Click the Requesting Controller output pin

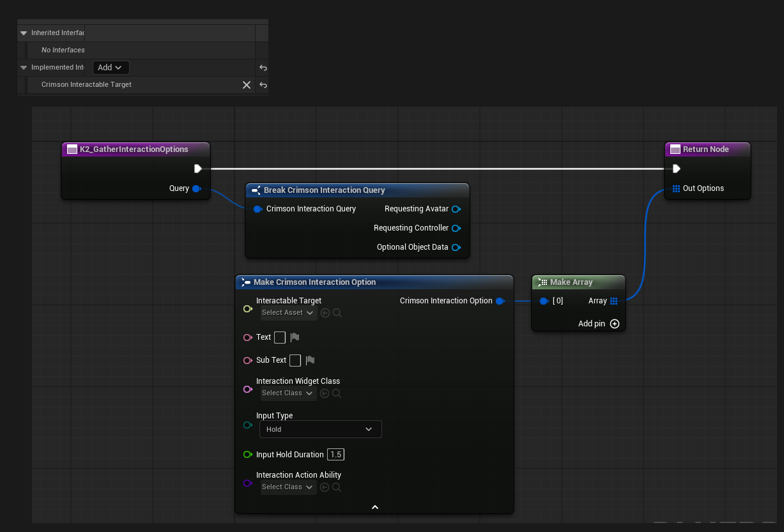[456, 228]
